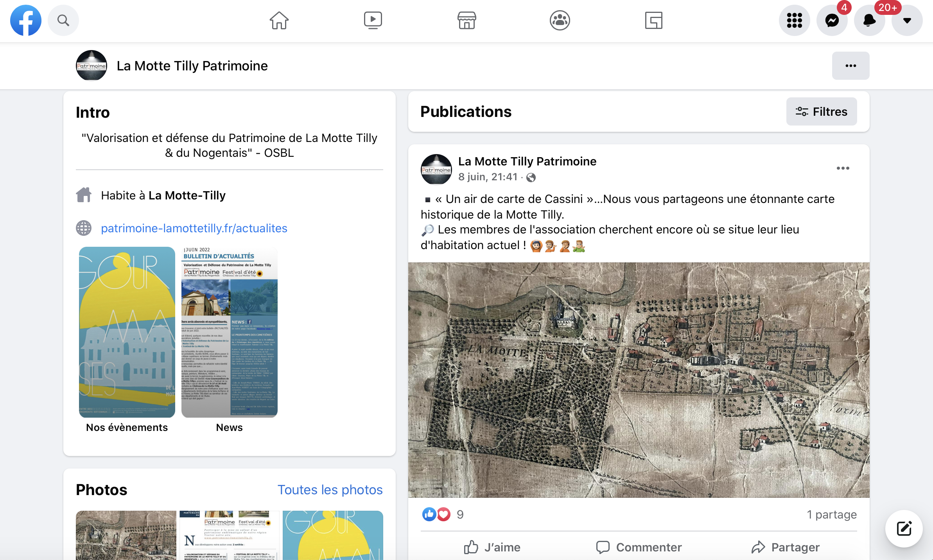The image size is (933, 560).
Task: Click the La Motte-Tilly location link
Action: (x=187, y=195)
